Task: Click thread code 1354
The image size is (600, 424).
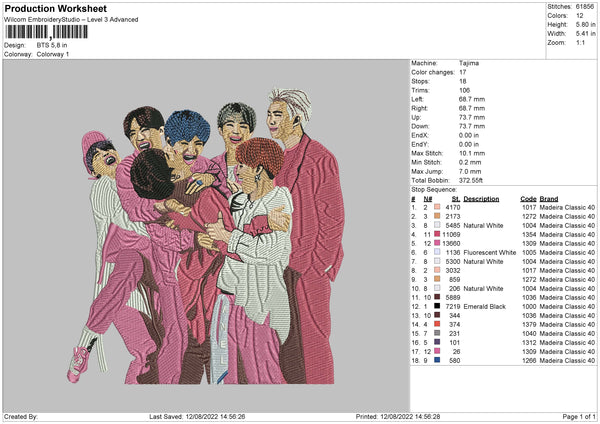Action: click(x=529, y=235)
